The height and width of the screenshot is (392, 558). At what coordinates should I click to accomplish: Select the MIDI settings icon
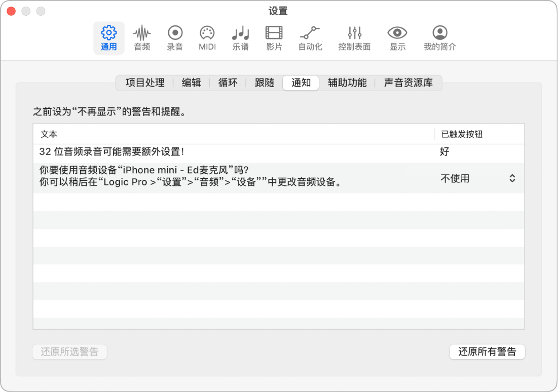point(207,37)
